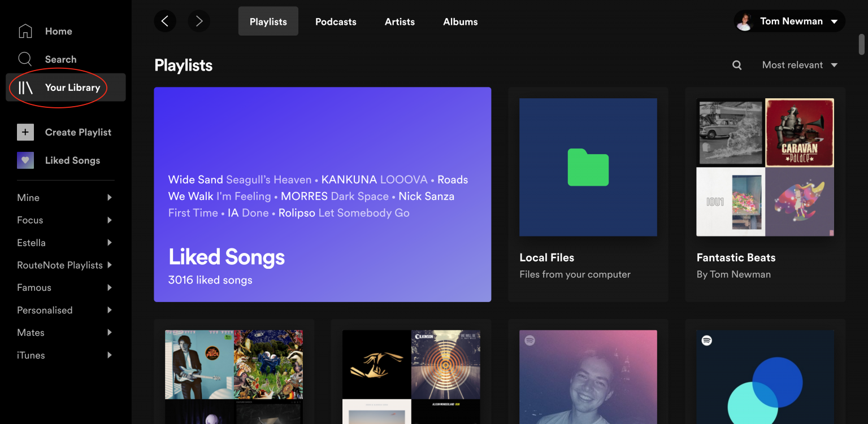Switch to the Artists tab

[400, 22]
